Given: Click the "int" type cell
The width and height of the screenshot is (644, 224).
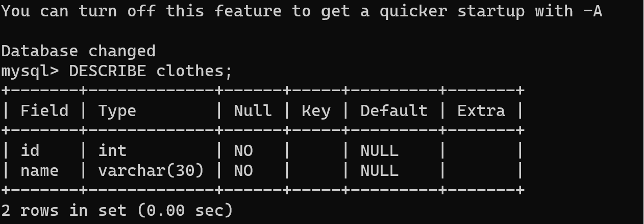Looking at the screenshot, I should pyautogui.click(x=112, y=151).
